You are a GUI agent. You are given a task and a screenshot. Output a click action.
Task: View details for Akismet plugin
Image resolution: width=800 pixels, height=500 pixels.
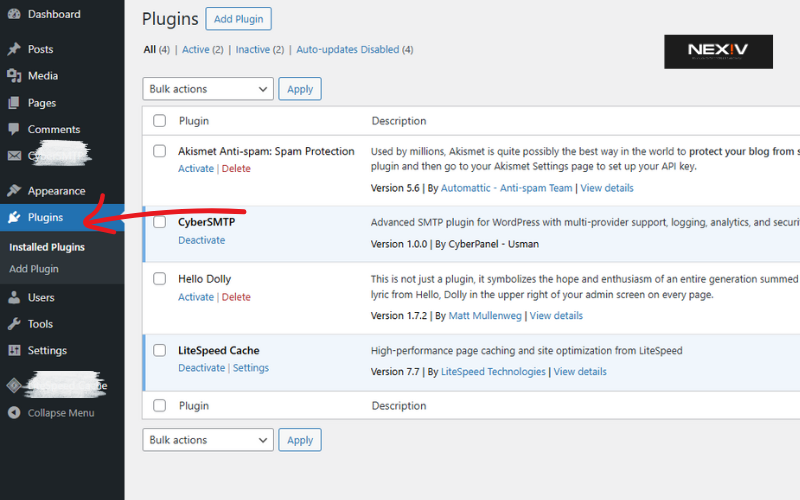607,188
